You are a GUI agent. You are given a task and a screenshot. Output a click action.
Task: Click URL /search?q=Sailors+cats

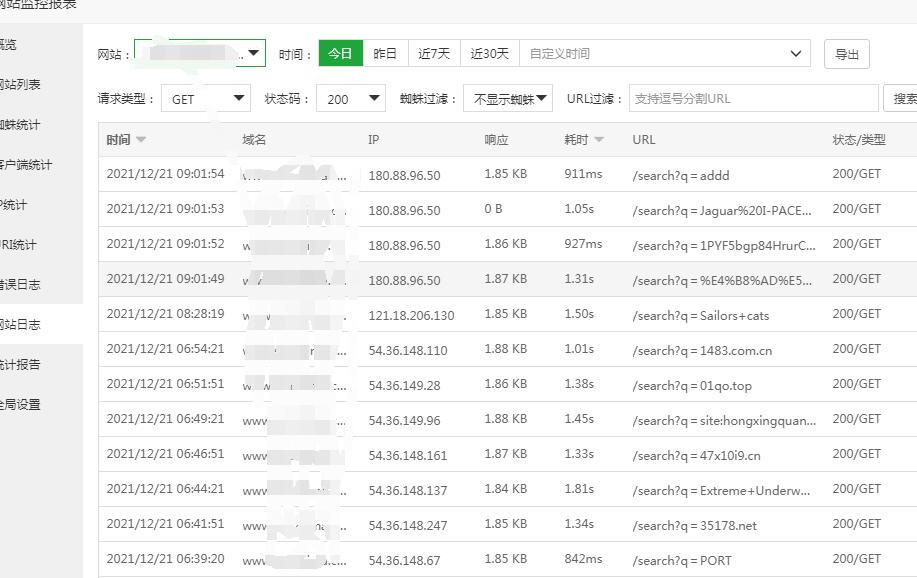[x=701, y=316]
